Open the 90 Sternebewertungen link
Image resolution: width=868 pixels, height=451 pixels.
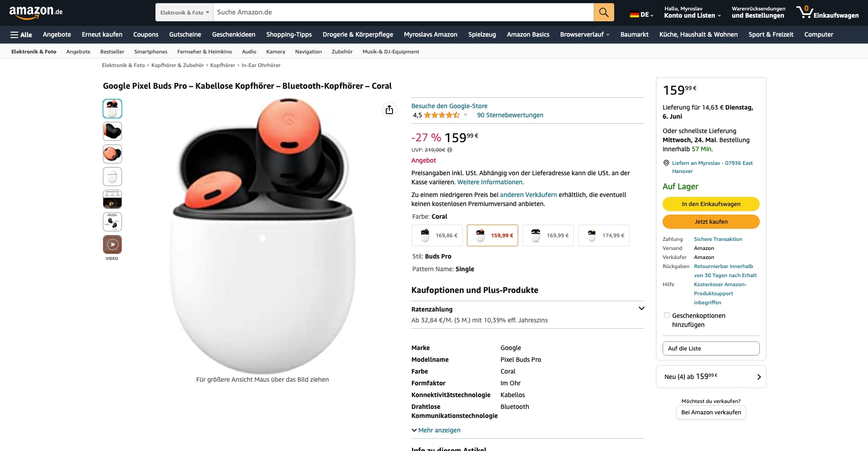pyautogui.click(x=510, y=115)
